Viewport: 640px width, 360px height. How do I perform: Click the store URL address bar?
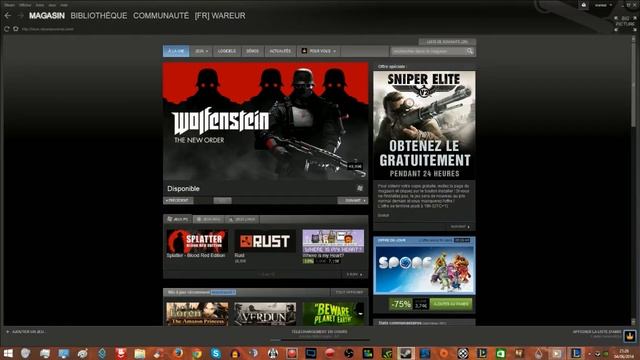pos(48,29)
